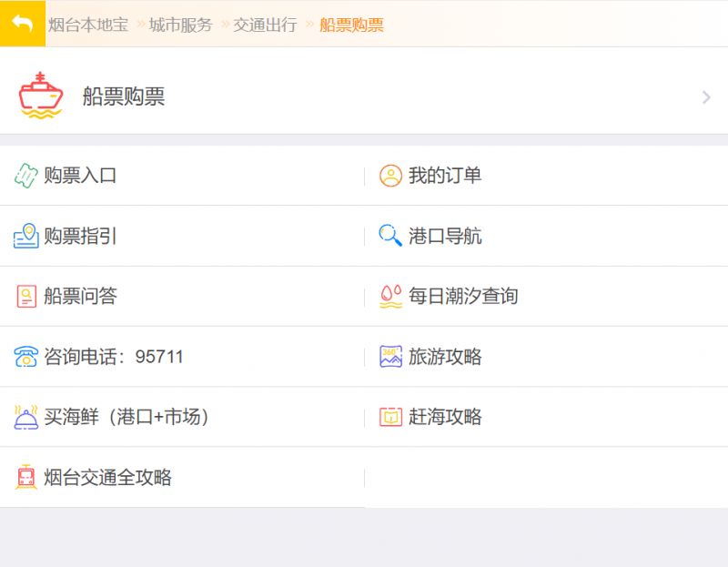
Task: Click the purple serving bell icon
Action: pos(26,417)
